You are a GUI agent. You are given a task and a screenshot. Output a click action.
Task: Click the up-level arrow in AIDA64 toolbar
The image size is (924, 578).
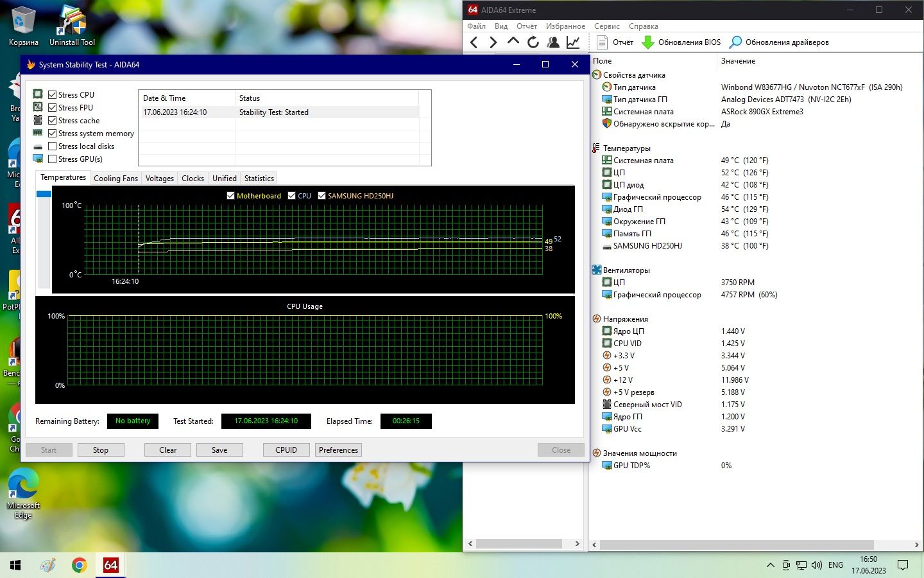(513, 42)
